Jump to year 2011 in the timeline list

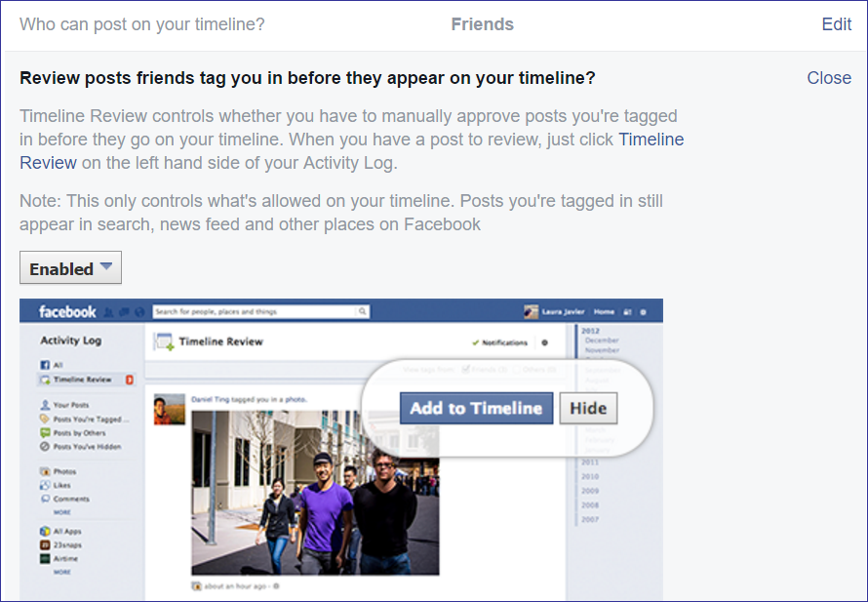click(x=590, y=462)
